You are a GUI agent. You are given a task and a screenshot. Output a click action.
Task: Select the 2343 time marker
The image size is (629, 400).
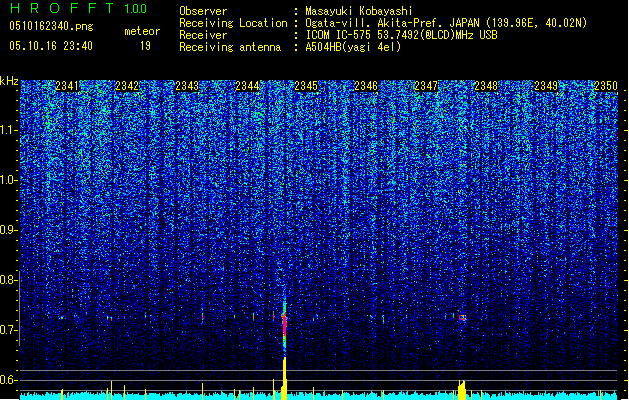coord(187,86)
